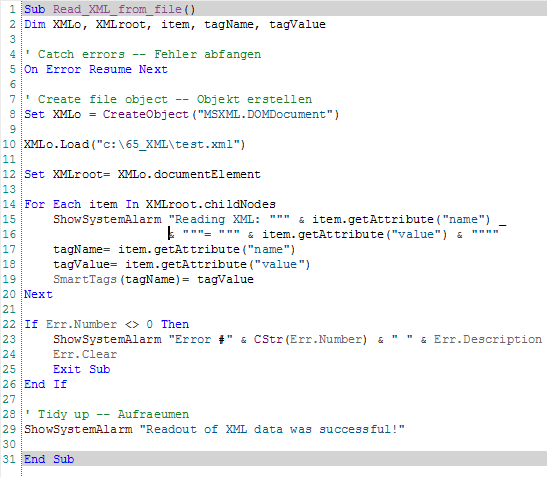Click the End Sub line at the bottom
This screenshot has height=477, width=547.
click(49, 459)
